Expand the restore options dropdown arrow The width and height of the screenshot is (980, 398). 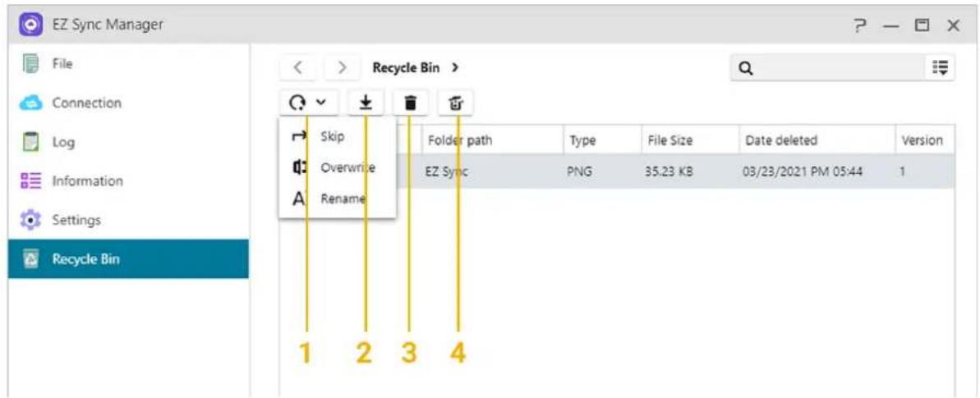click(321, 103)
